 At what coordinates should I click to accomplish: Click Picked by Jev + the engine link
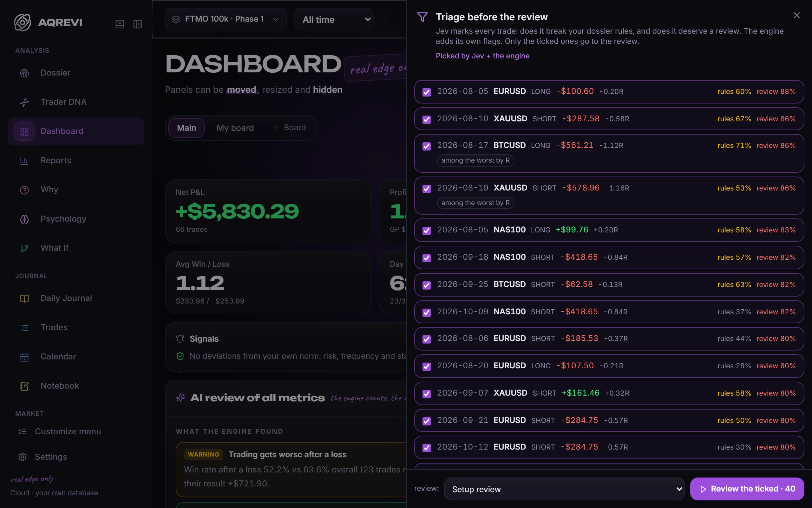pyautogui.click(x=482, y=56)
